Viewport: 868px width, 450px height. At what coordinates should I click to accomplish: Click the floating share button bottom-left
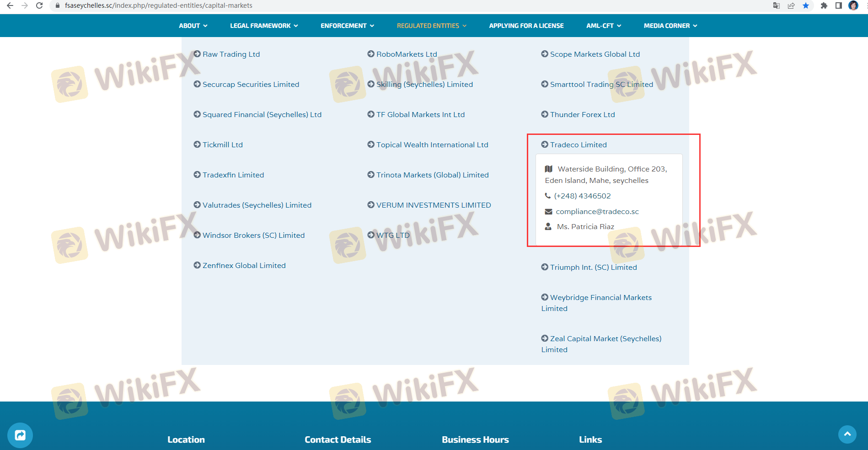pyautogui.click(x=20, y=435)
